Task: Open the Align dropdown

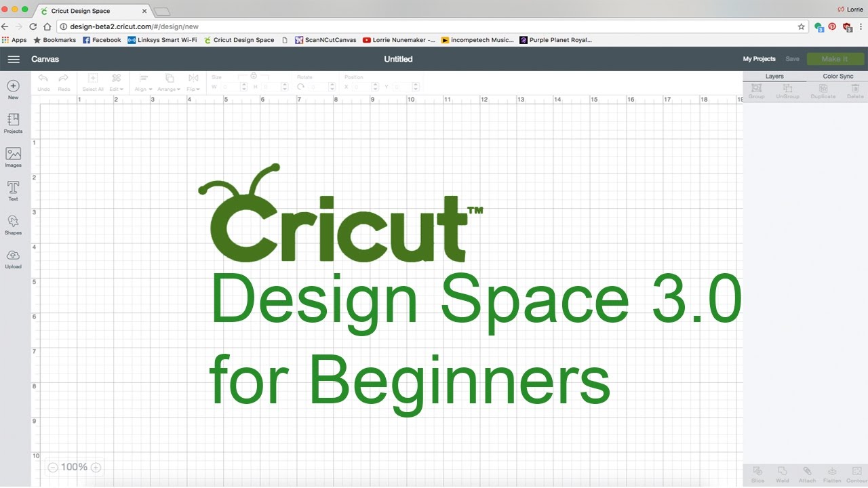Action: pos(143,82)
